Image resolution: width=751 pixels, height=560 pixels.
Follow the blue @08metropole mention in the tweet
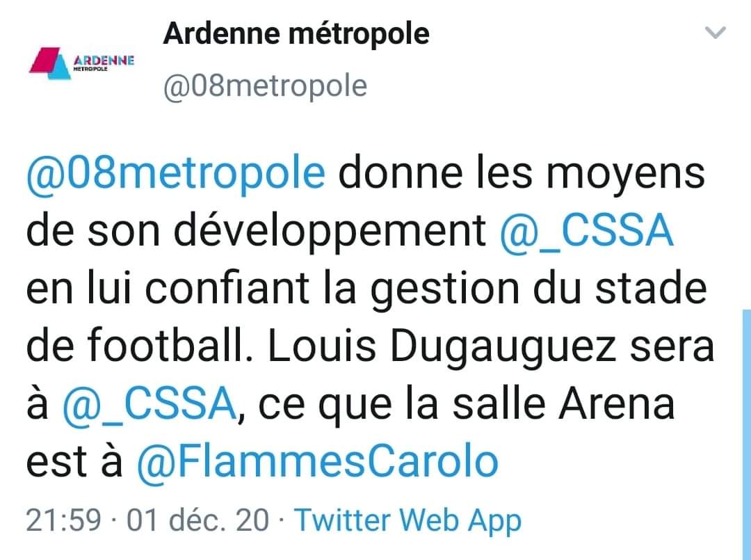point(176,173)
